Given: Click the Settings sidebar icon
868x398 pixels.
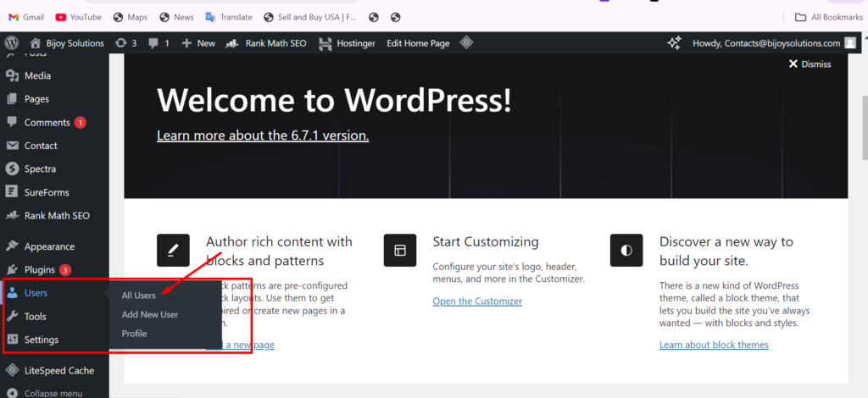Looking at the screenshot, I should pyautogui.click(x=12, y=340).
